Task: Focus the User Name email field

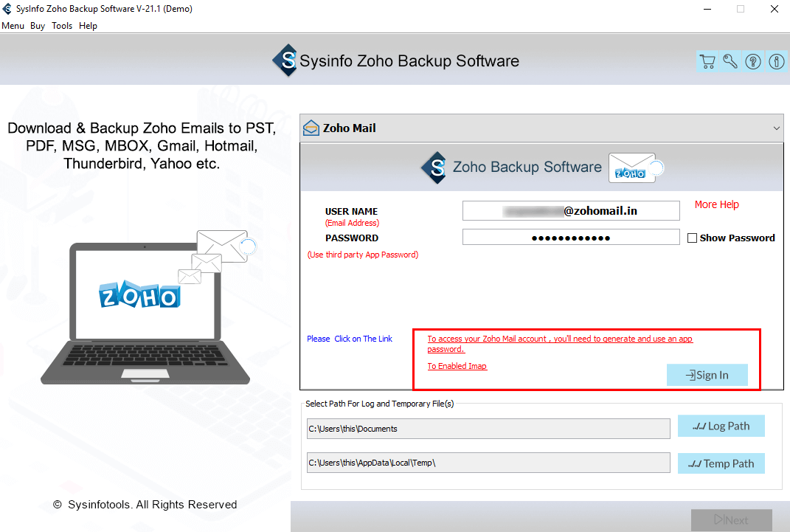Action: point(571,210)
